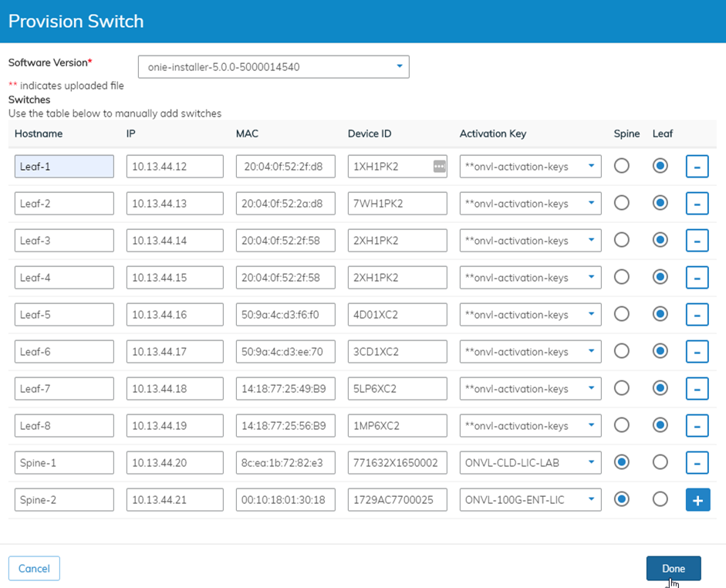Click MAC field 00:10:18:01:30:18

(x=285, y=500)
